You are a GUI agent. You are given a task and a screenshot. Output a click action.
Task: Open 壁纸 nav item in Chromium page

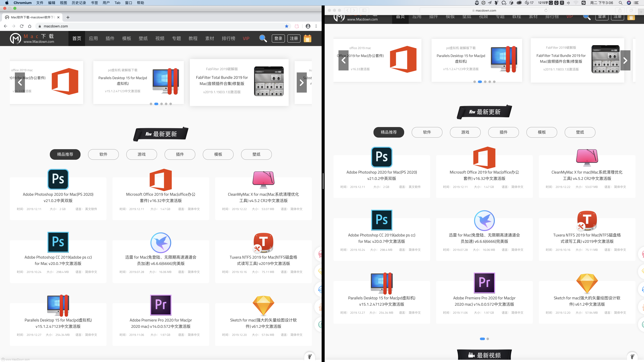click(143, 38)
